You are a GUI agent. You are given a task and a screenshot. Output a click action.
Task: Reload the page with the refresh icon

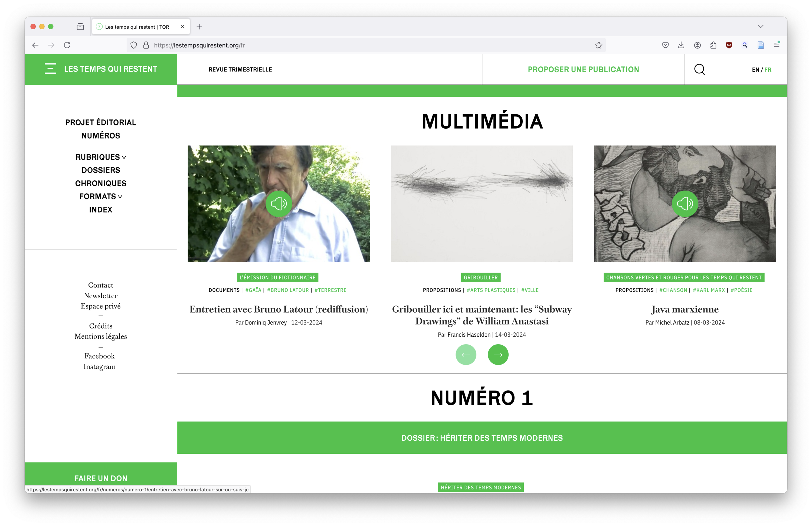pos(67,45)
